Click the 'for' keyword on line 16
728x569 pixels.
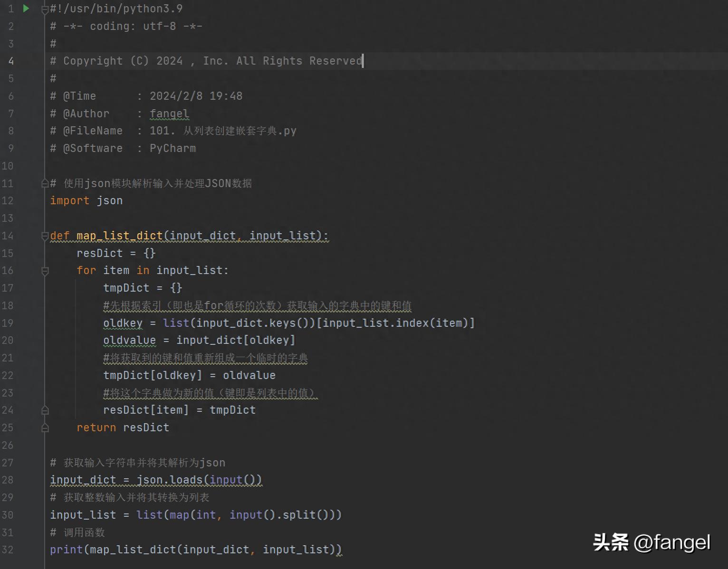[x=86, y=270]
